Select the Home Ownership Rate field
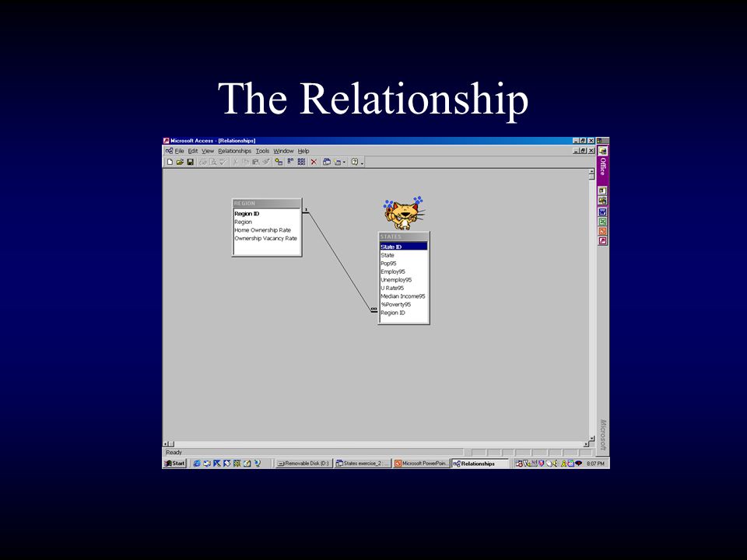The height and width of the screenshot is (560, 747). point(267,230)
